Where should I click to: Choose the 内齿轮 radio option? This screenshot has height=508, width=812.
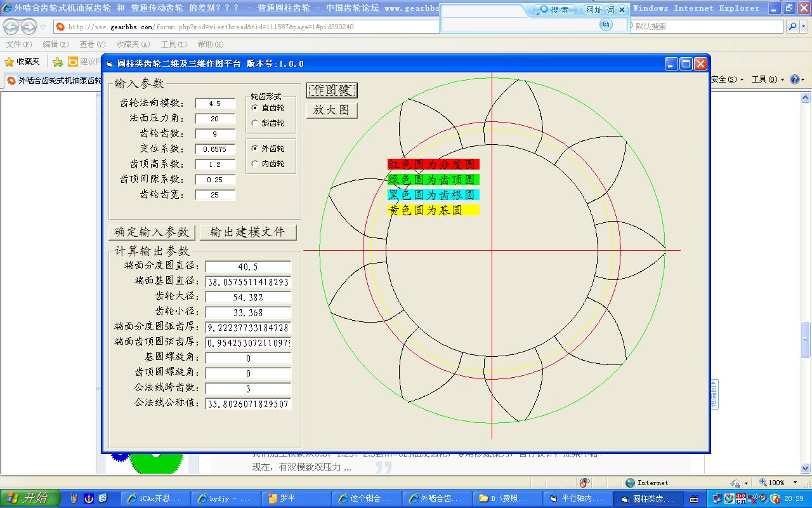tap(268, 164)
